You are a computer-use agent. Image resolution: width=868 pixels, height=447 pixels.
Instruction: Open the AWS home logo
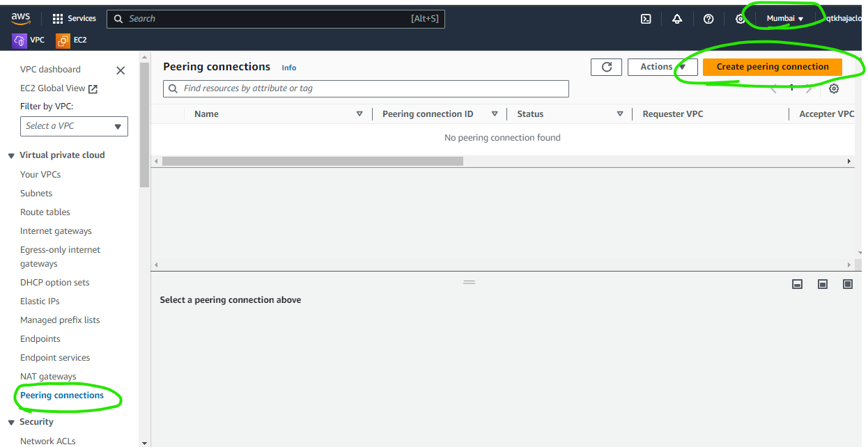[21, 19]
